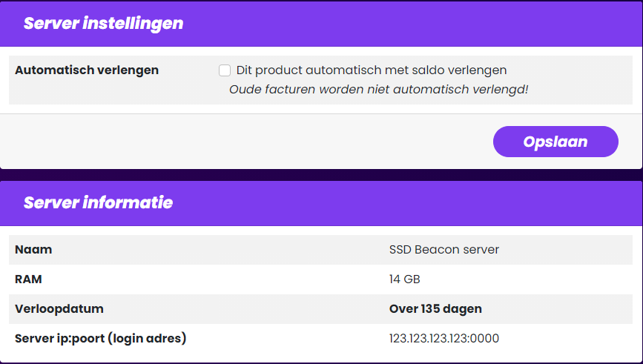Click the 'Automatisch verlengen' setting label
Screen dimensions: 643x364
tap(87, 70)
